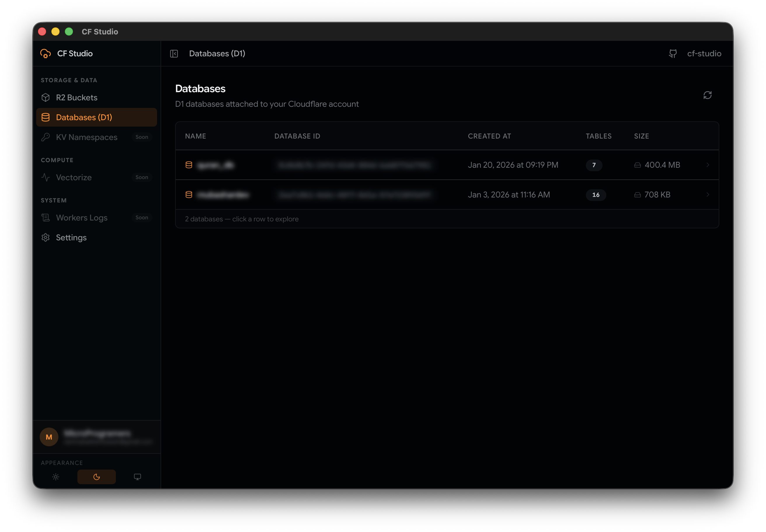Image resolution: width=766 pixels, height=532 pixels.
Task: Click created date Jan 3, 2026 at 11:16 AM
Action: [509, 195]
